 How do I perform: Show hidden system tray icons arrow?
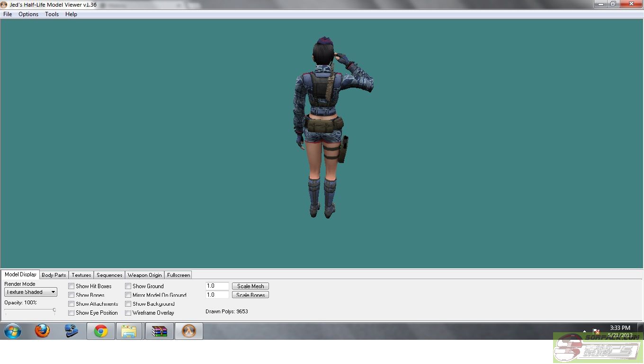[x=584, y=331]
